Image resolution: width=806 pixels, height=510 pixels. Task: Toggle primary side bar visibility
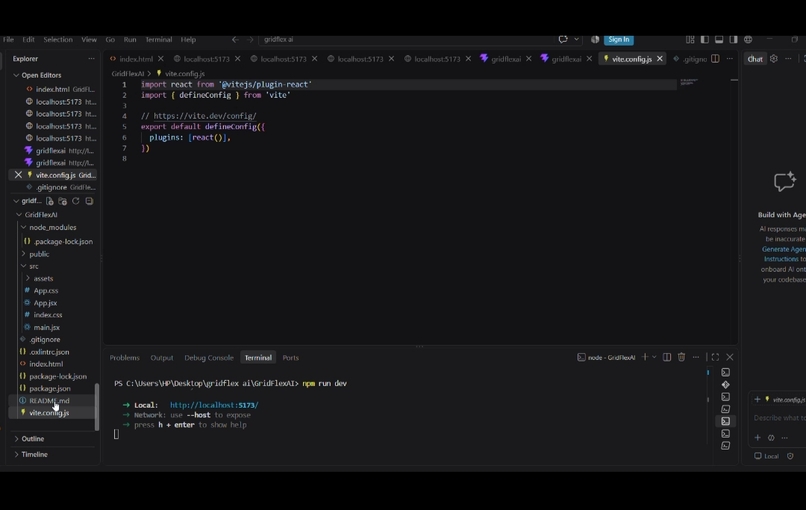[705, 40]
